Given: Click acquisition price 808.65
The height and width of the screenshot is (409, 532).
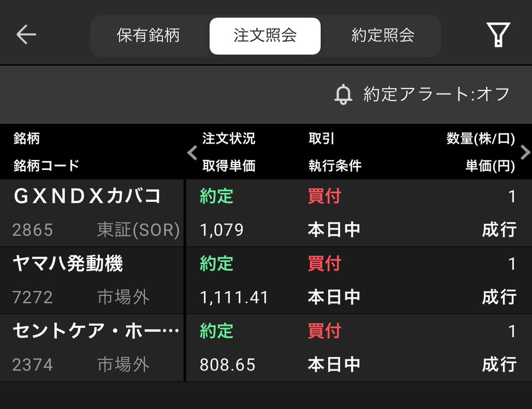Looking at the screenshot, I should pos(227,365).
